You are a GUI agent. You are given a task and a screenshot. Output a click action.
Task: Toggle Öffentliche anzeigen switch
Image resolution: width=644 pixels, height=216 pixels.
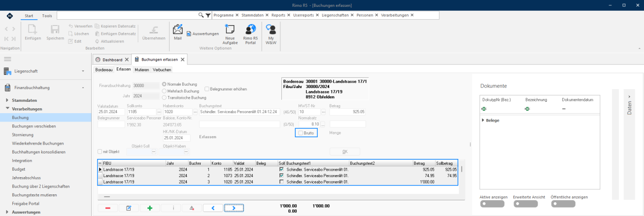coord(564,203)
